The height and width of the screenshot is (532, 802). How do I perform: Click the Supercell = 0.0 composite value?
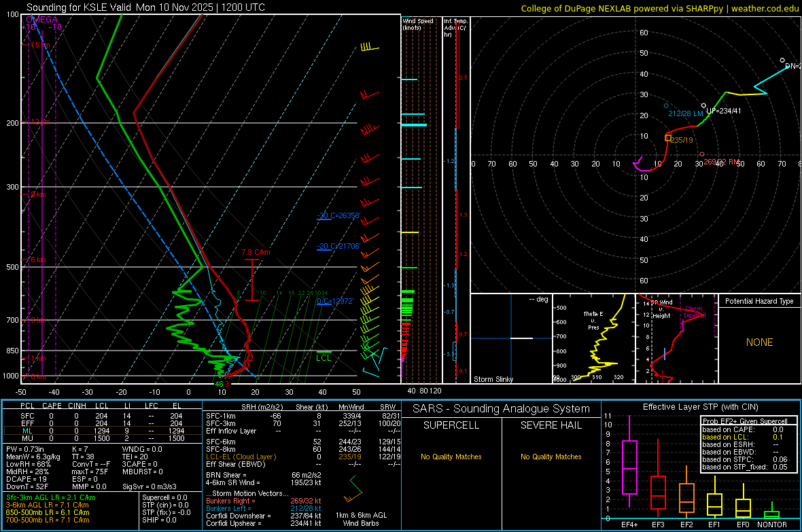tap(164, 497)
